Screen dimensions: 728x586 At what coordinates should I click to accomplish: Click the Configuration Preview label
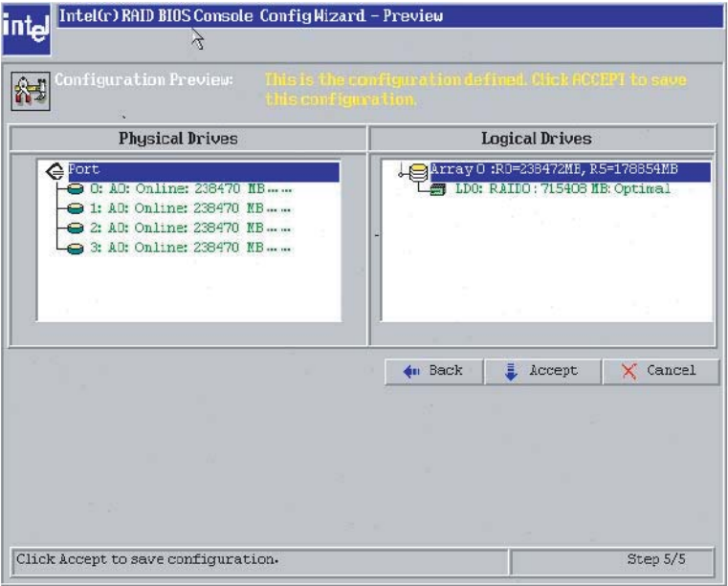pos(143,79)
